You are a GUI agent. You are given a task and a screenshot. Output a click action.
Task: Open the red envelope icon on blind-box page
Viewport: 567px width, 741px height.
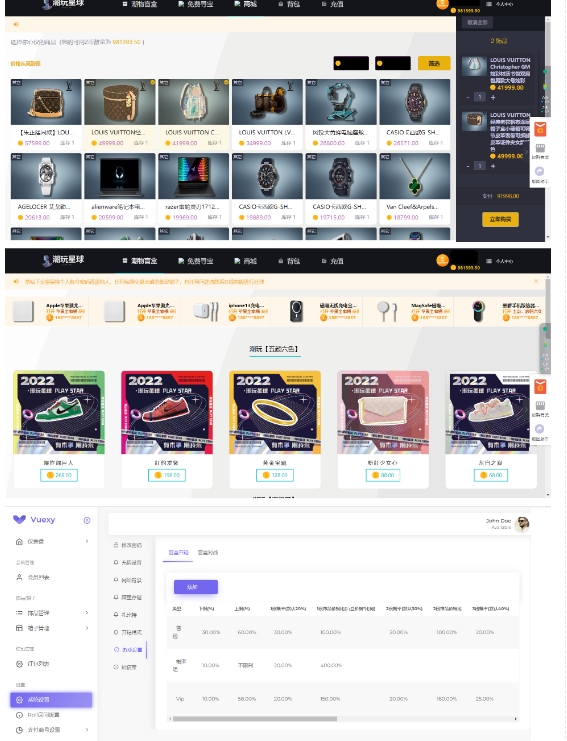(x=540, y=387)
